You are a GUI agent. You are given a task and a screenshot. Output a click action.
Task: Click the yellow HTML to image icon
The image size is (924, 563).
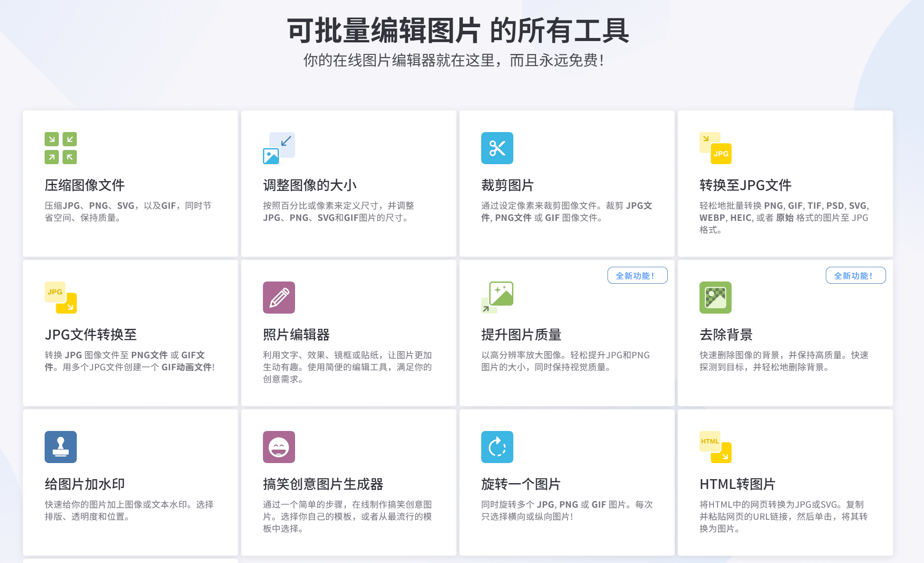coord(715,447)
